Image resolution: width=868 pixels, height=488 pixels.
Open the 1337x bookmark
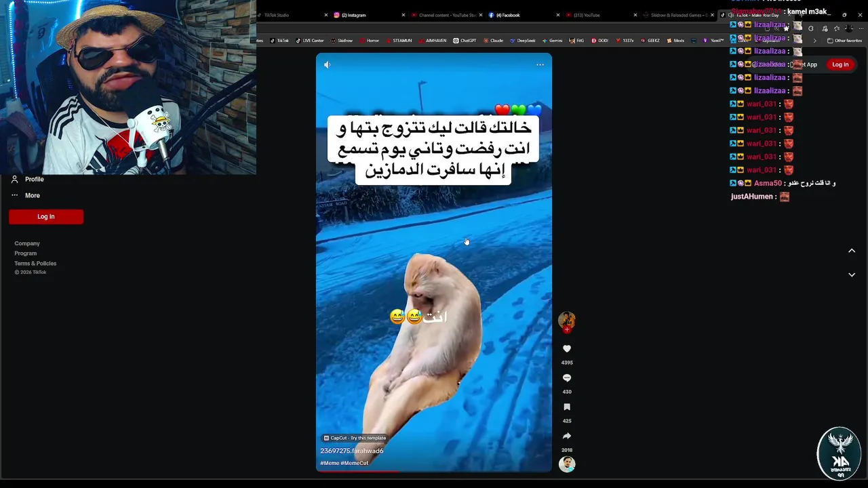(625, 41)
